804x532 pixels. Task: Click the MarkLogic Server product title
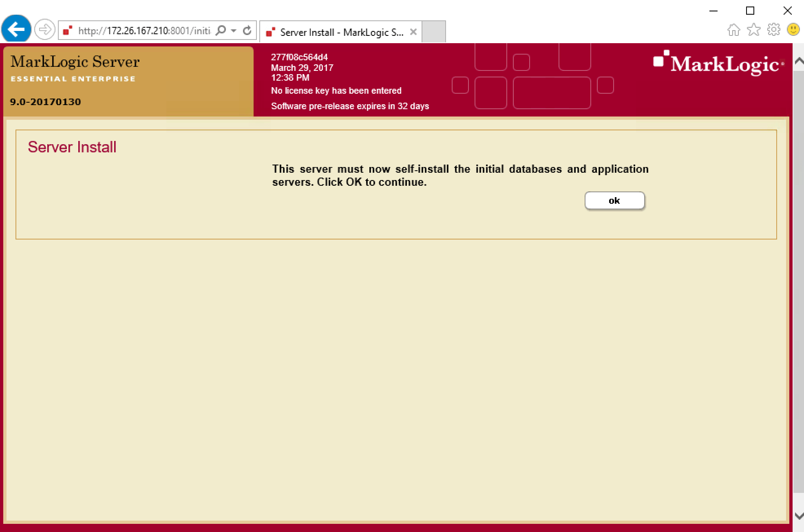click(x=75, y=62)
